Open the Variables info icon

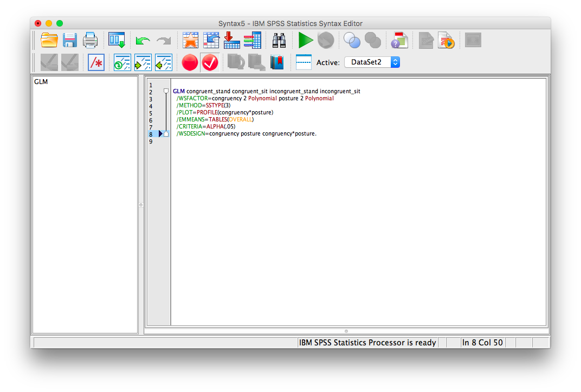[253, 40]
